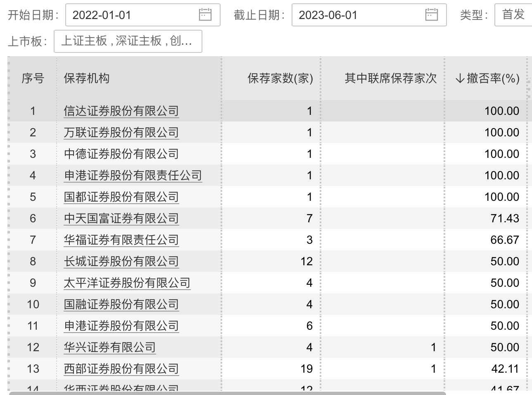
Task: Click 50.00 撤否率 for 太平洋证券
Action: pyautogui.click(x=505, y=283)
